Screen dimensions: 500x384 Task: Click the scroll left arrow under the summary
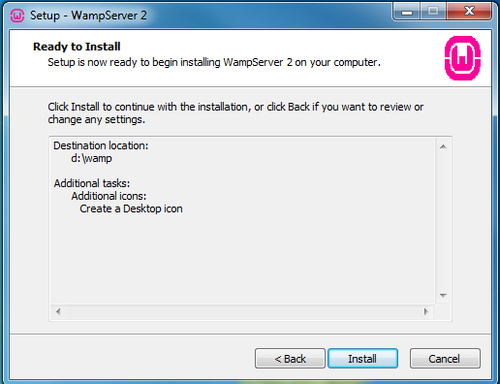[x=58, y=312]
